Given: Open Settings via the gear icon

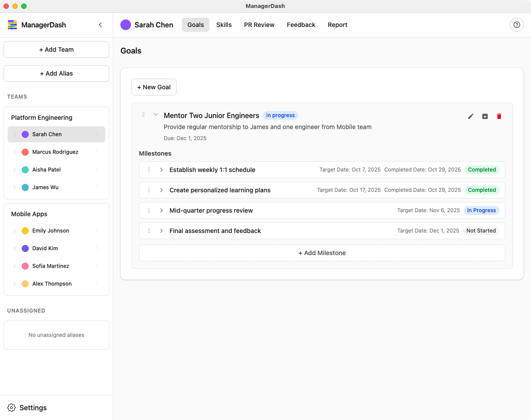Looking at the screenshot, I should pyautogui.click(x=12, y=408).
